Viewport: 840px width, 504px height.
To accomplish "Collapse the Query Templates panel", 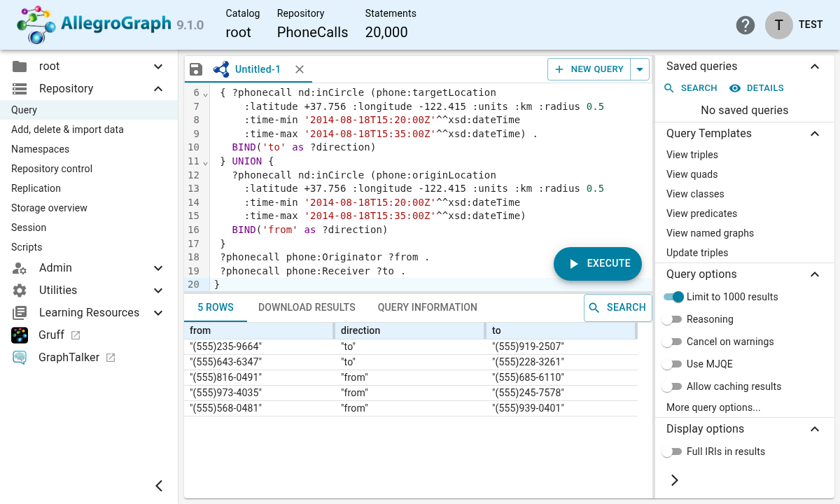I will [815, 134].
